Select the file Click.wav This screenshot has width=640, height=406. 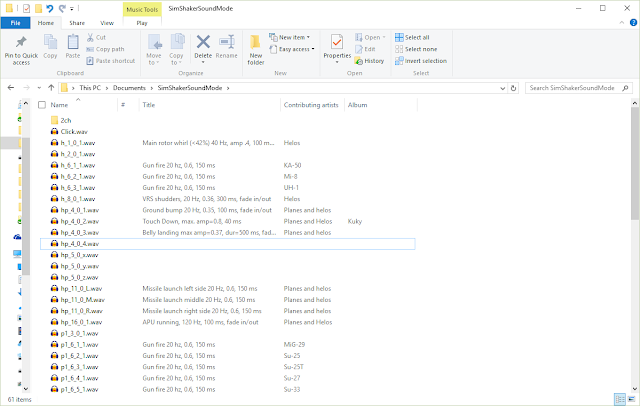point(69,132)
